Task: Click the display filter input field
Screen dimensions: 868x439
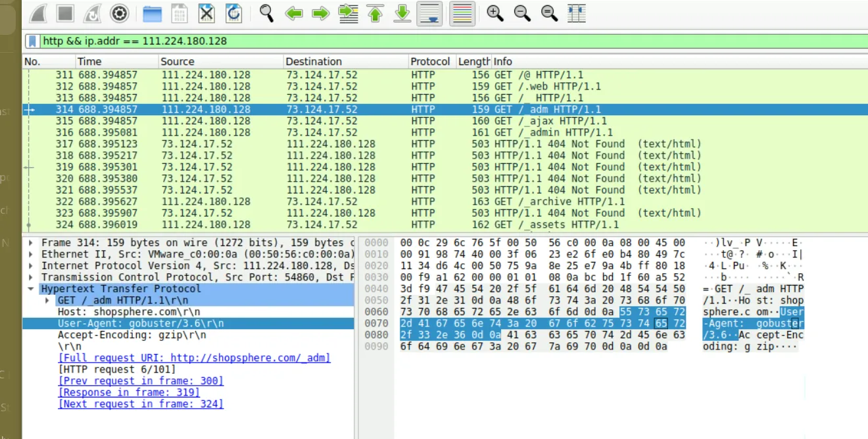Action: point(454,41)
